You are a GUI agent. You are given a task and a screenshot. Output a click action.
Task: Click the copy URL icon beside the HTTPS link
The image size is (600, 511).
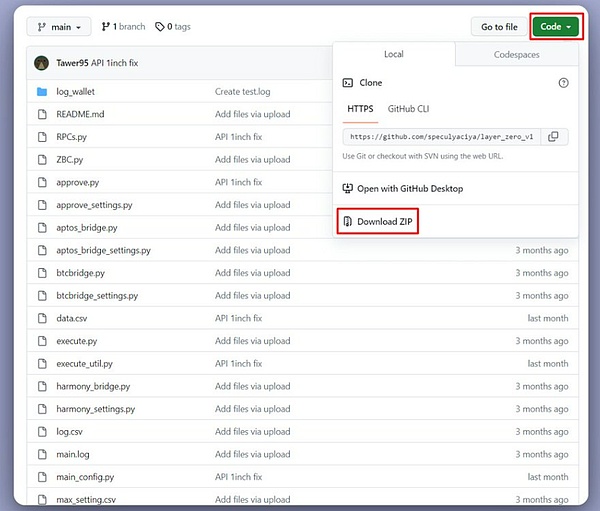tap(553, 137)
